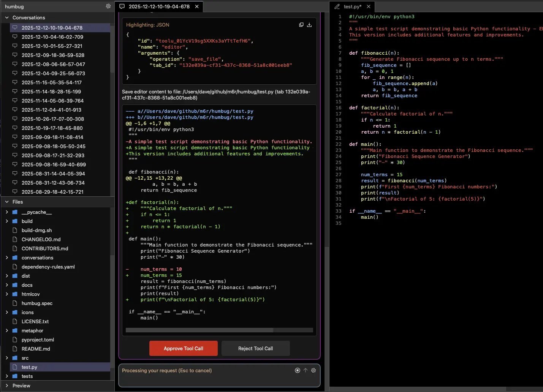Expand the metaphor folder
Screen dimensions: 543x392
pos(7,330)
